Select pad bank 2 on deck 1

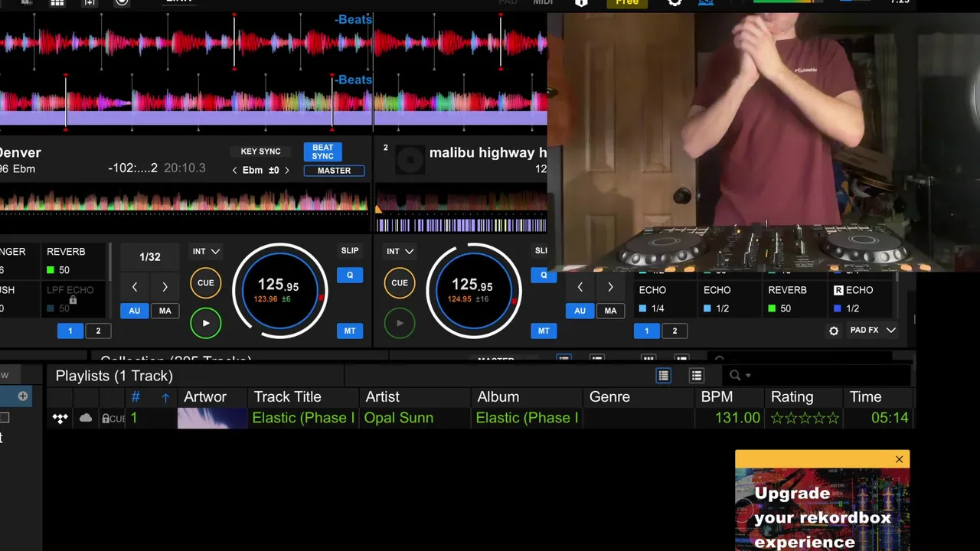[x=98, y=331]
